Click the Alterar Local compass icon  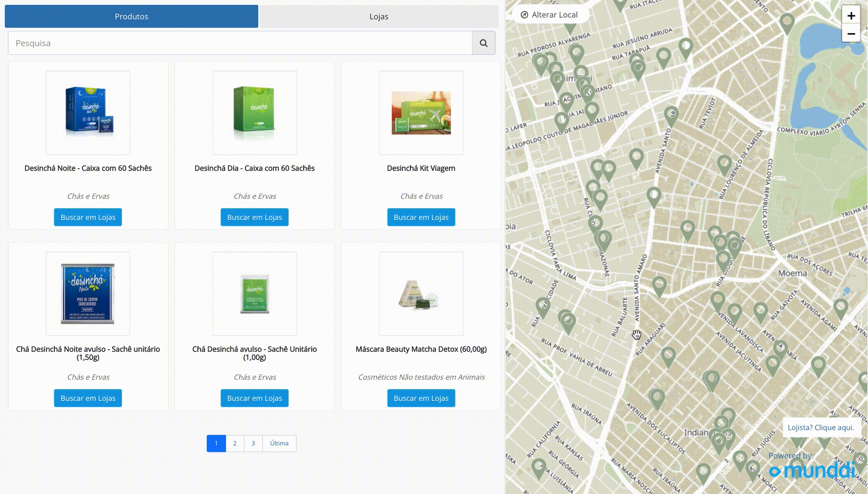coord(524,15)
